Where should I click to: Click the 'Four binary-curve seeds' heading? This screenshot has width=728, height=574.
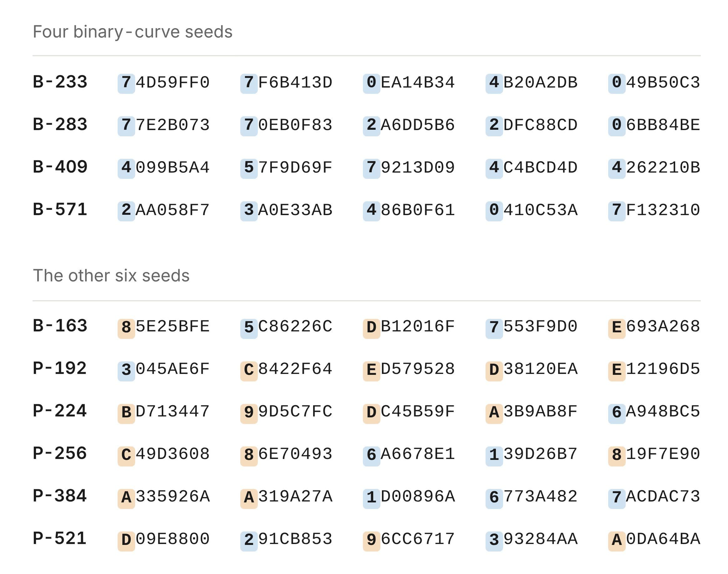[x=132, y=32]
